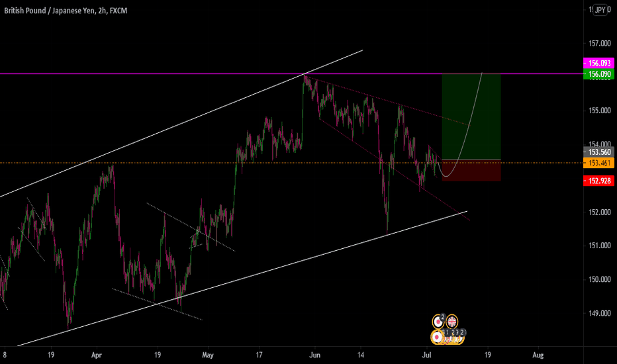Click the Jul date label on time axis
This screenshot has width=617, height=364.
coord(426,355)
